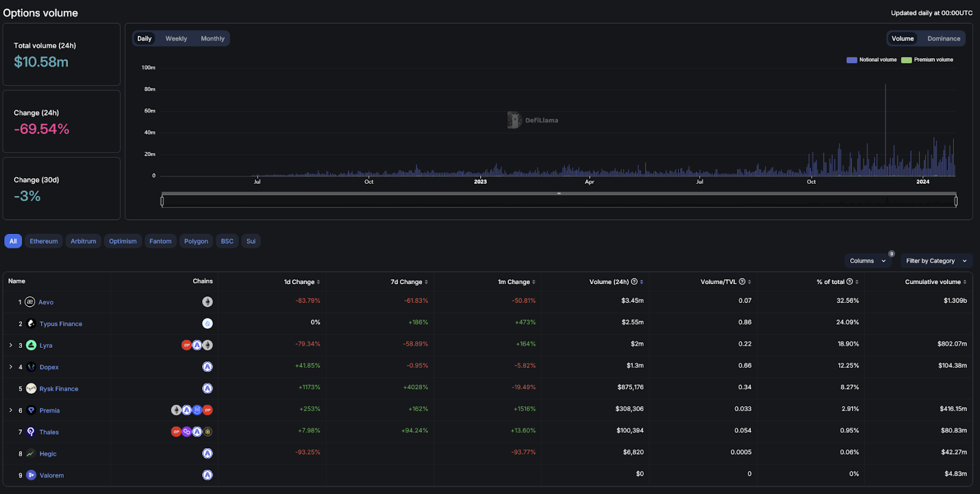
Task: Filter by Polygon chain
Action: (x=196, y=241)
